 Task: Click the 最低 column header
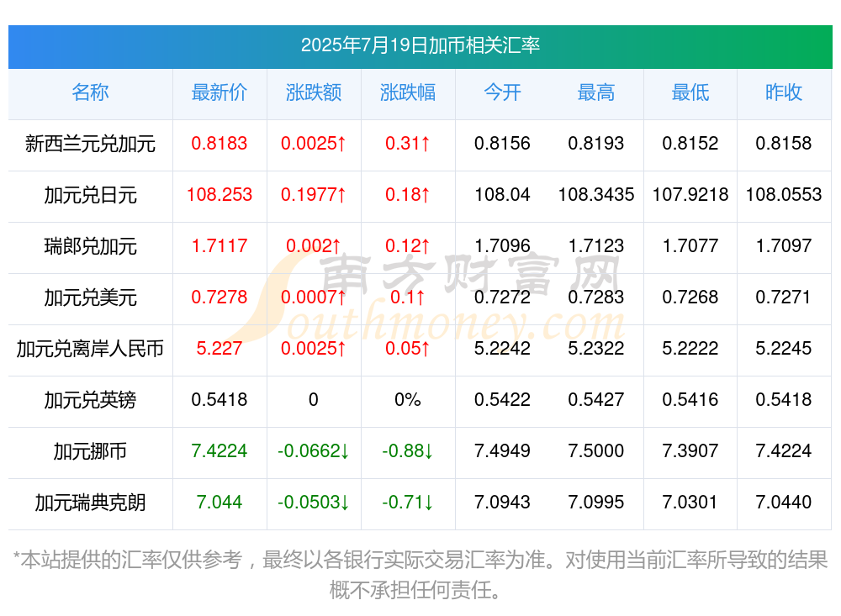pyautogui.click(x=690, y=92)
